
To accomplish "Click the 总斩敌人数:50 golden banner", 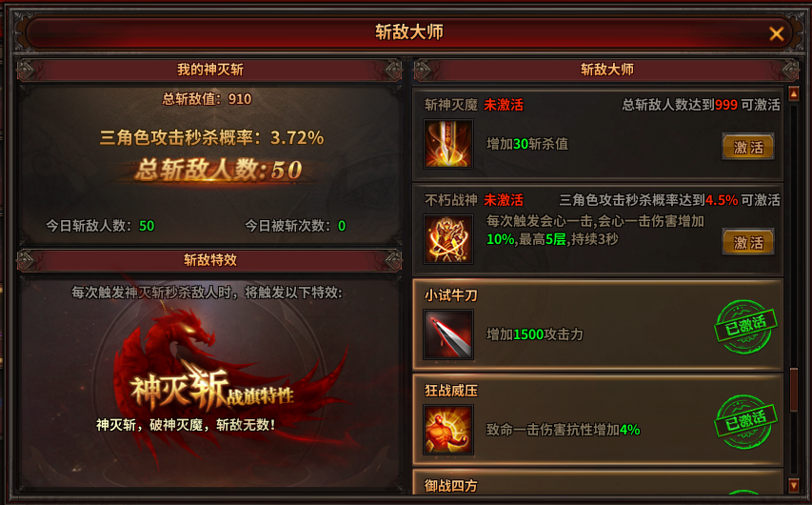I will (219, 170).
